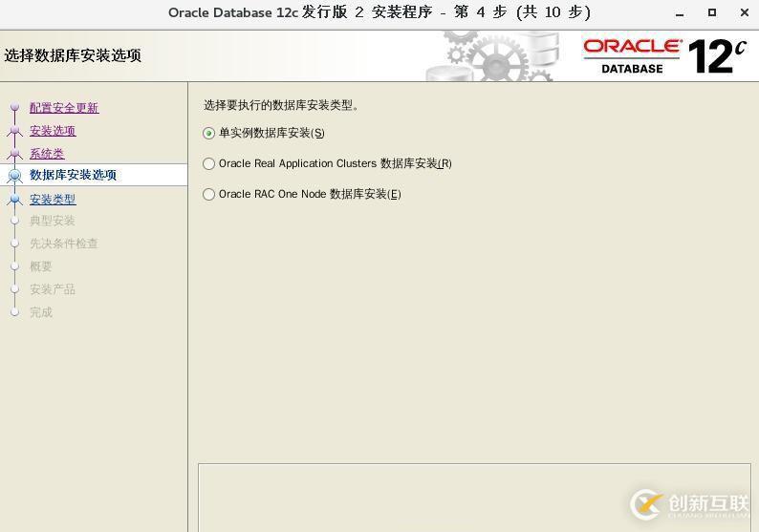Click disabled 典型安装 step text

tap(53, 221)
